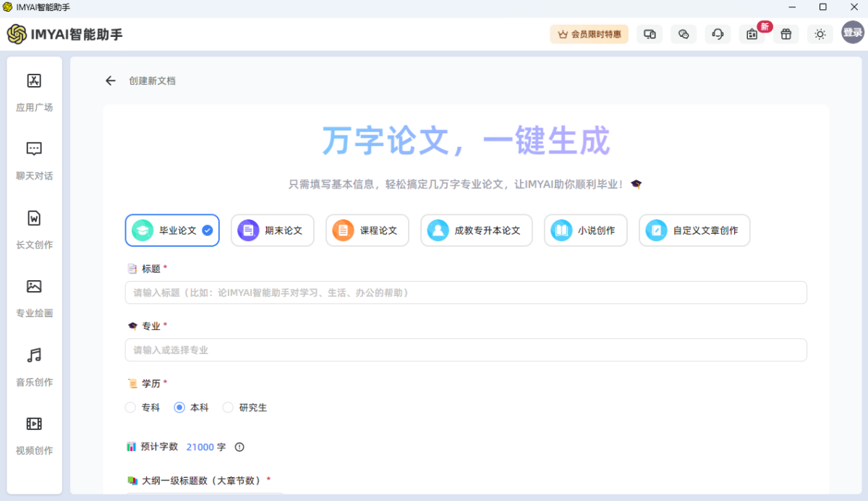The height and width of the screenshot is (501, 868).
Task: Maximize the IMYAI智能助手 window
Action: (822, 7)
